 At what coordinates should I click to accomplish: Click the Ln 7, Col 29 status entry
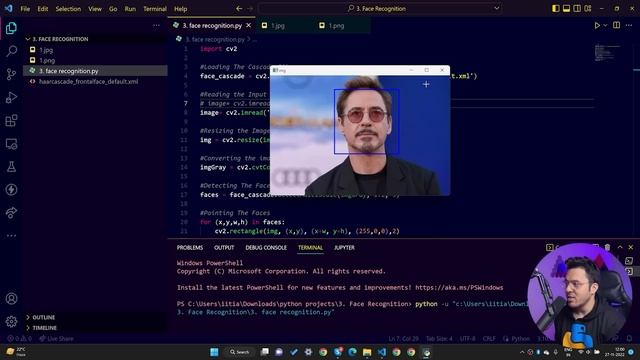404,339
